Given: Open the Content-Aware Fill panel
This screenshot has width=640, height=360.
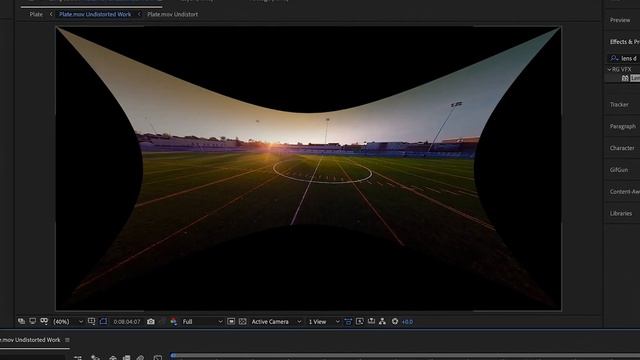Looking at the screenshot, I should [624, 191].
